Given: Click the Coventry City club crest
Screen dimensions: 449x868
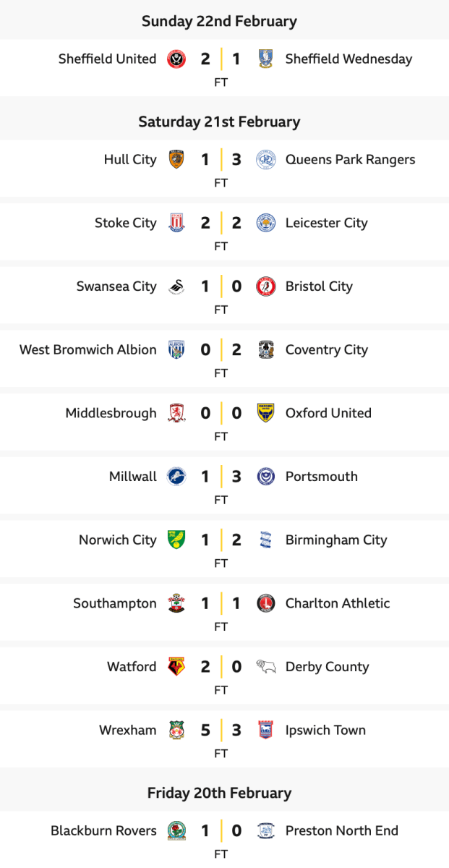Looking at the screenshot, I should point(265,350).
